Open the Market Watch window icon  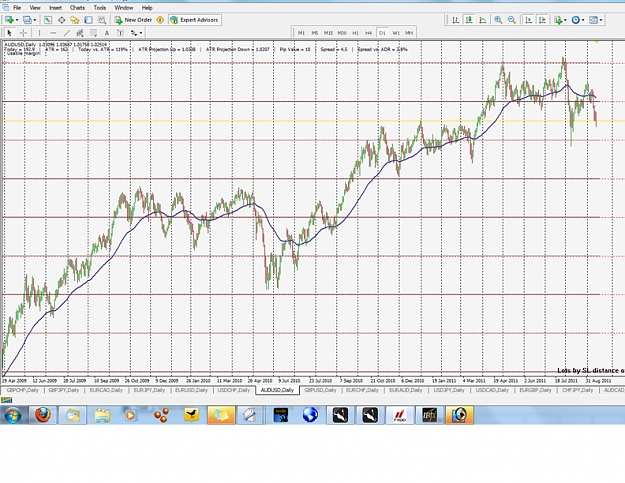tap(48, 20)
